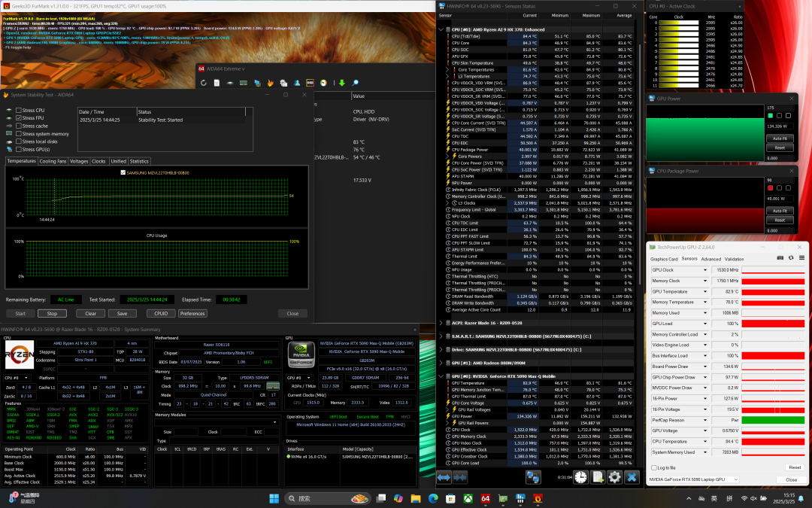Click Auto Fit in the GPU Power window
812x508 pixels.
(780, 138)
